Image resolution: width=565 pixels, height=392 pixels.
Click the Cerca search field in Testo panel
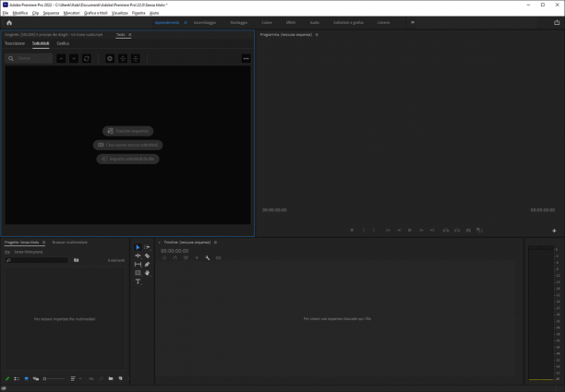click(x=29, y=58)
